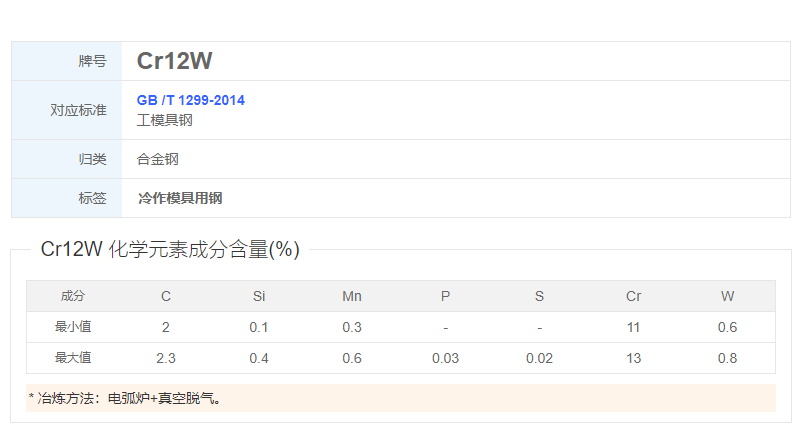The image size is (800, 440).
Task: Click the minimum Si value 0.1
Action: 259,327
